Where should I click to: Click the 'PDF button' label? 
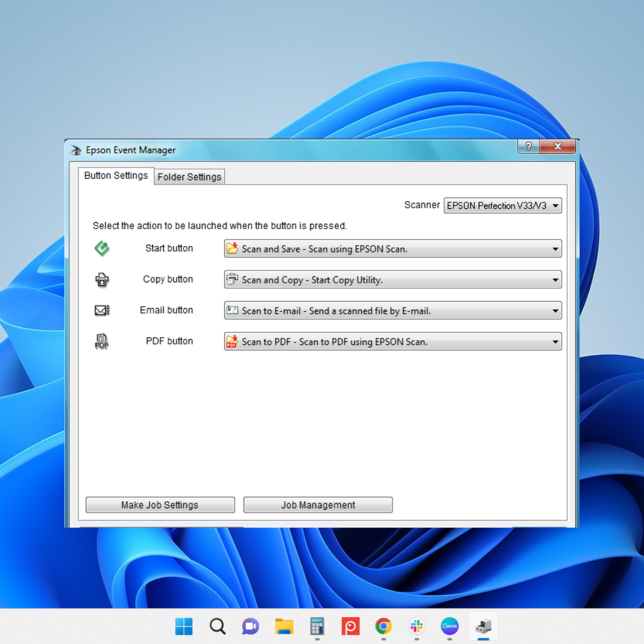tap(170, 341)
